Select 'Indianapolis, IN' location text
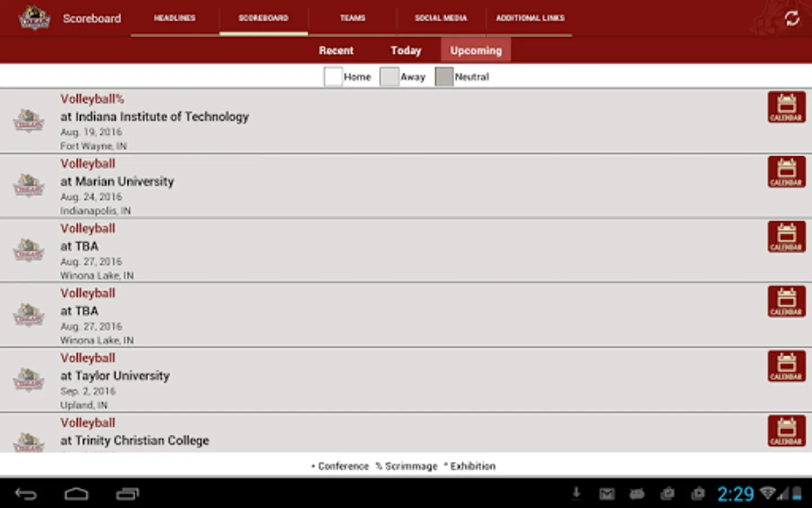Screen dimensions: 812x508 [x=95, y=211]
